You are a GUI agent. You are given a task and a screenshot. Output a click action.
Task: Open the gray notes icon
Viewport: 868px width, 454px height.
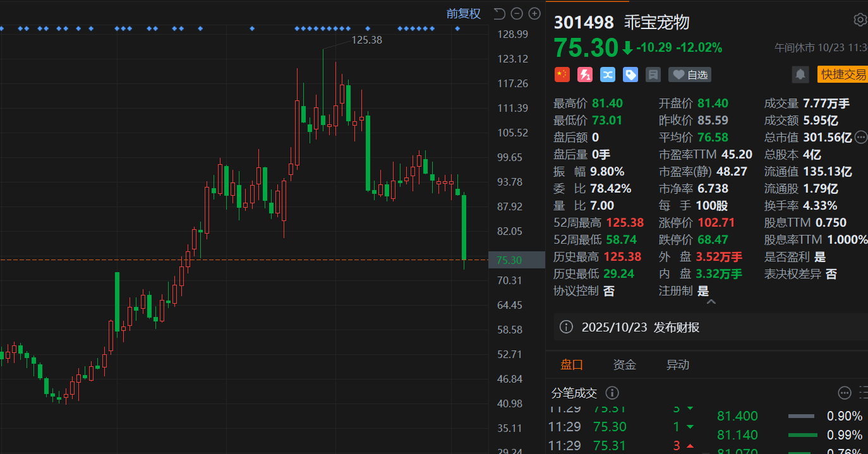653,75
